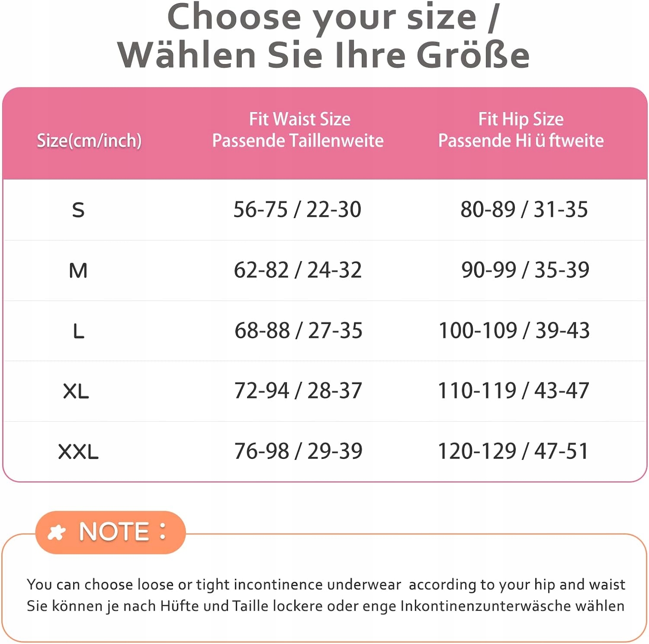The height and width of the screenshot is (644, 649).
Task: Select the Size(cm/inch) column header
Action: 89,141
